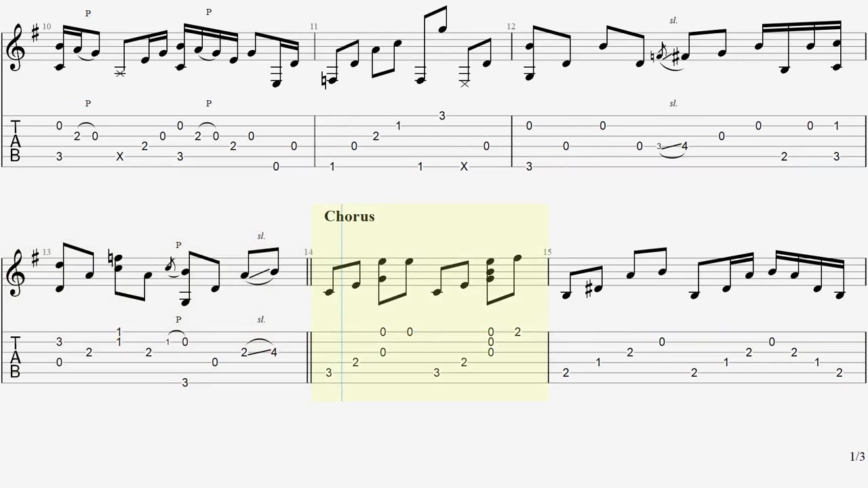Select the TAB clef on the first system
Screen dimensions: 868x488
16,141
